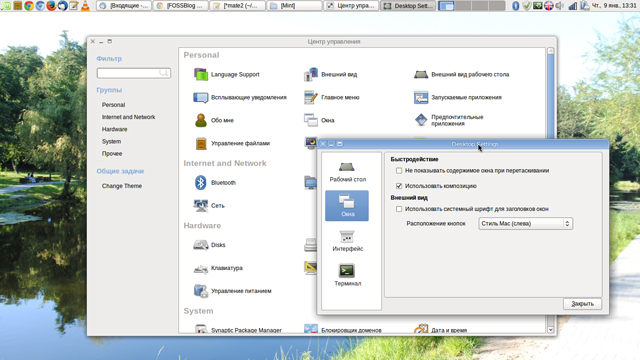This screenshot has height=360, width=640.
Task: Select Personal group in sidebar
Action: [x=113, y=105]
